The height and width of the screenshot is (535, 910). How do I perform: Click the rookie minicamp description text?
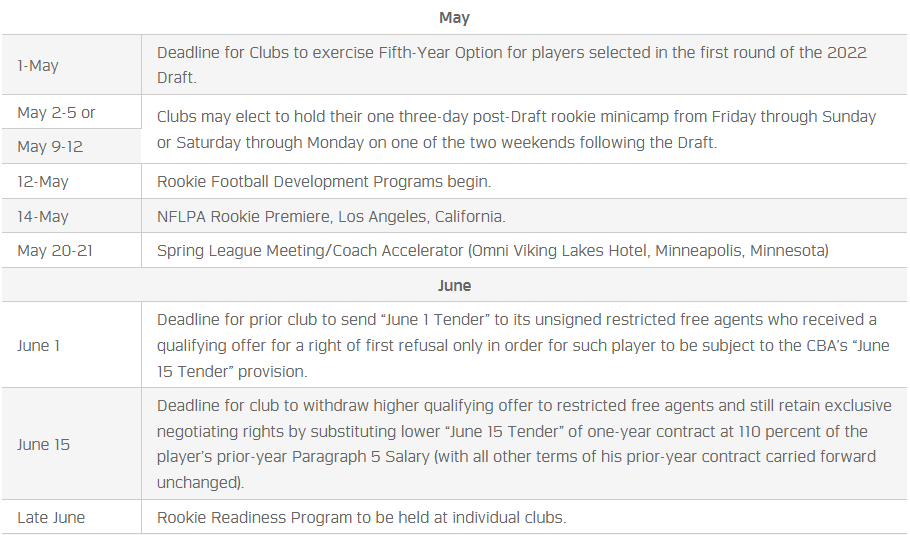516,129
